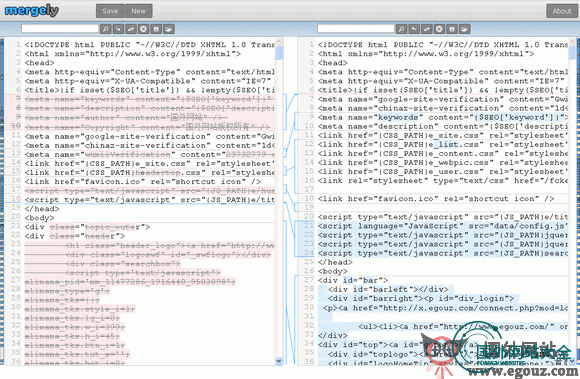Image resolution: width=580 pixels, height=379 pixels.
Task: Click left pane div class header line
Action: click(x=75, y=236)
